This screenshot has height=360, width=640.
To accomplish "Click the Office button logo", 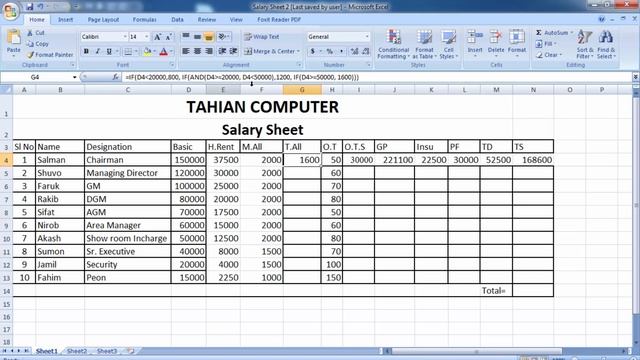I will point(10,11).
